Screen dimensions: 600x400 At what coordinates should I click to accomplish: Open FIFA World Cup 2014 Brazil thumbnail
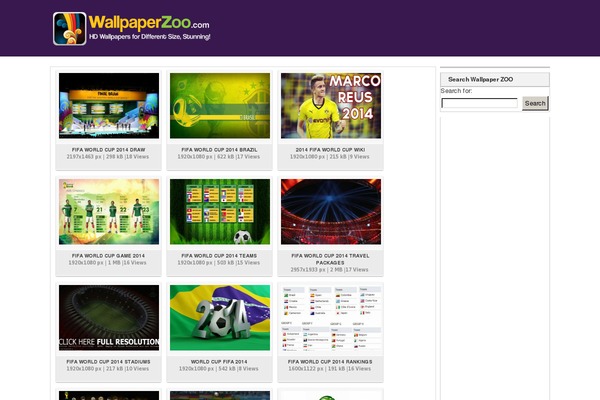tap(220, 106)
